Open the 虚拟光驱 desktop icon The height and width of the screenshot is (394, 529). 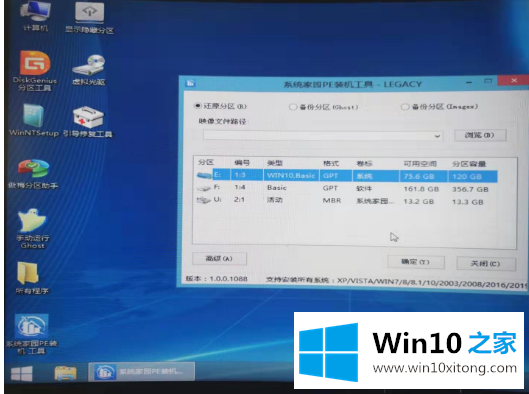pos(89,70)
